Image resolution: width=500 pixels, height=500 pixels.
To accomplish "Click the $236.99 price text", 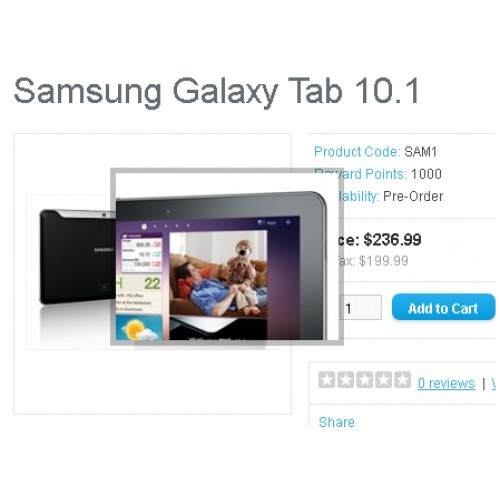I will [x=392, y=240].
